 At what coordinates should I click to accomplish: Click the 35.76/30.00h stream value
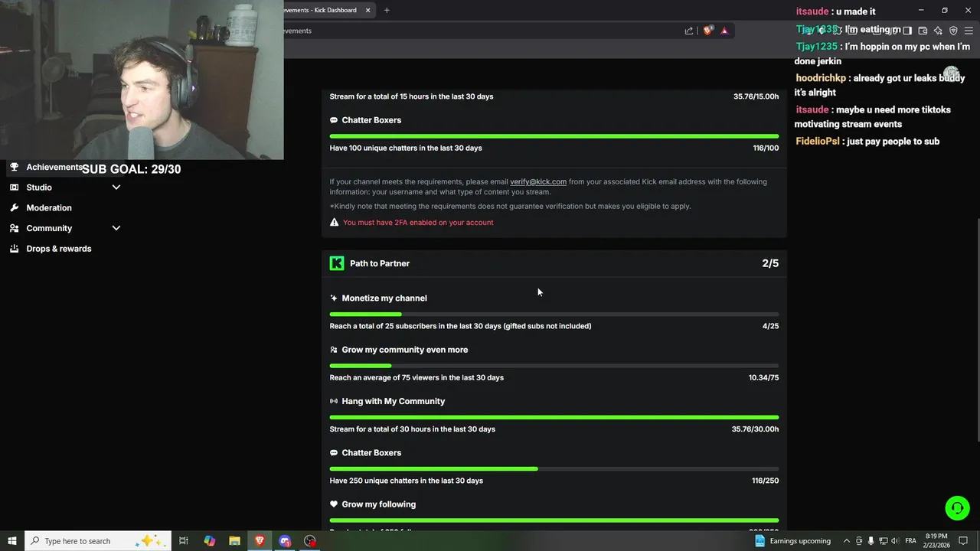coord(755,429)
